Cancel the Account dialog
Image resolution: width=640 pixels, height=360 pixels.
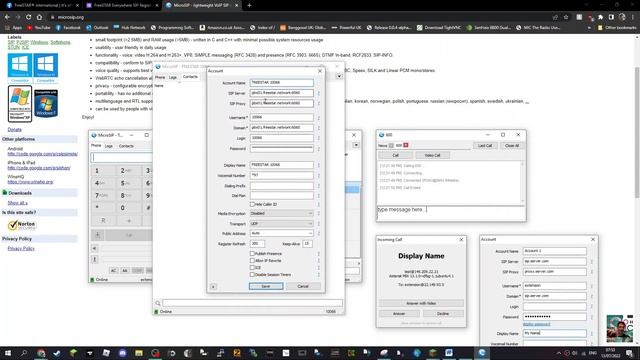coord(303,286)
